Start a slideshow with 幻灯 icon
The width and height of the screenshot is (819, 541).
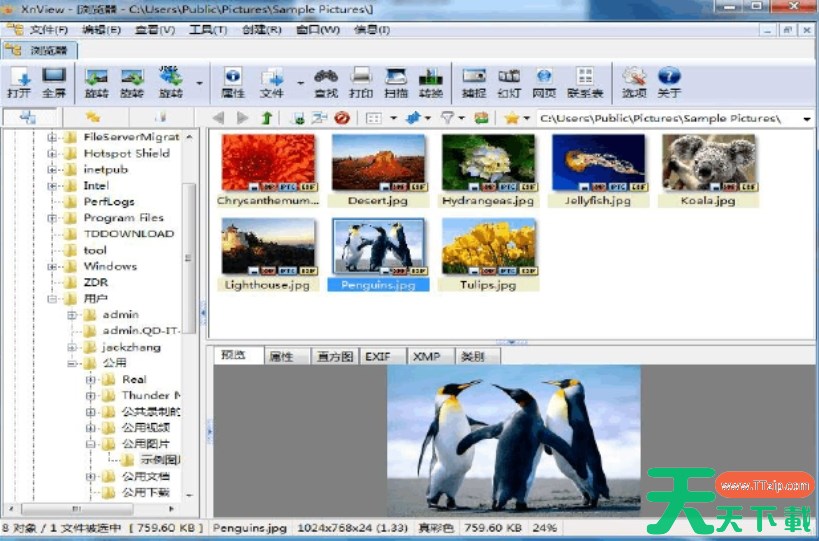[x=509, y=82]
